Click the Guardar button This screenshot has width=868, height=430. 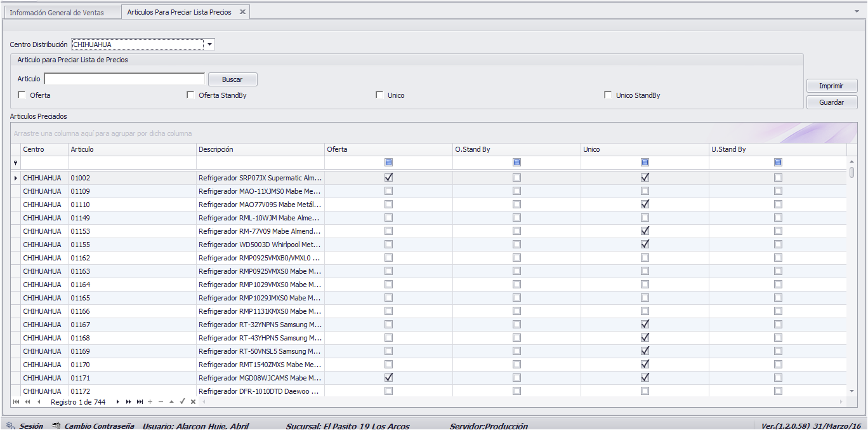pos(832,102)
